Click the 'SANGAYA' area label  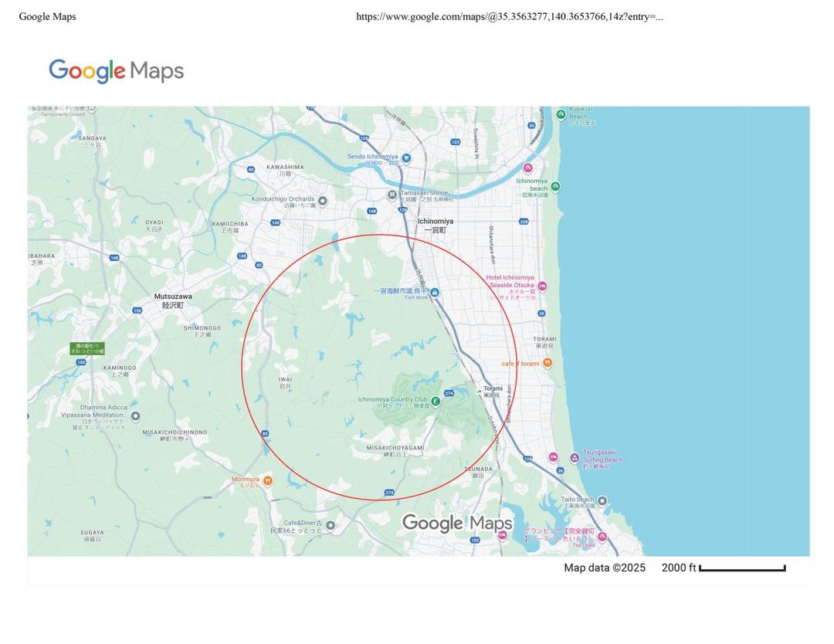tap(92, 138)
